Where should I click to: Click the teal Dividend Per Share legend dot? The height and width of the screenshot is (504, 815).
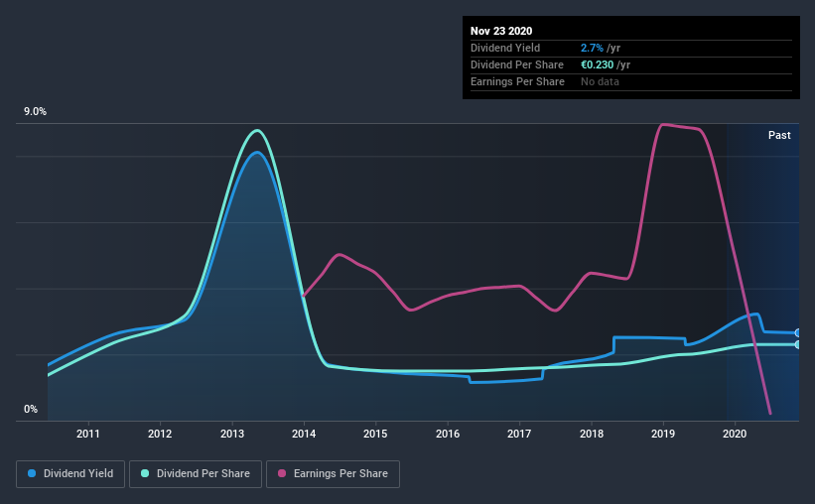click(145, 473)
